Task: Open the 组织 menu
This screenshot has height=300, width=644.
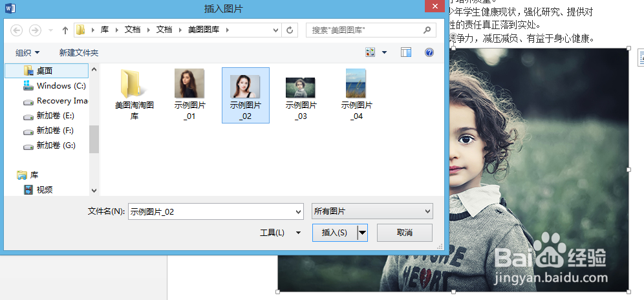Action: pyautogui.click(x=28, y=52)
